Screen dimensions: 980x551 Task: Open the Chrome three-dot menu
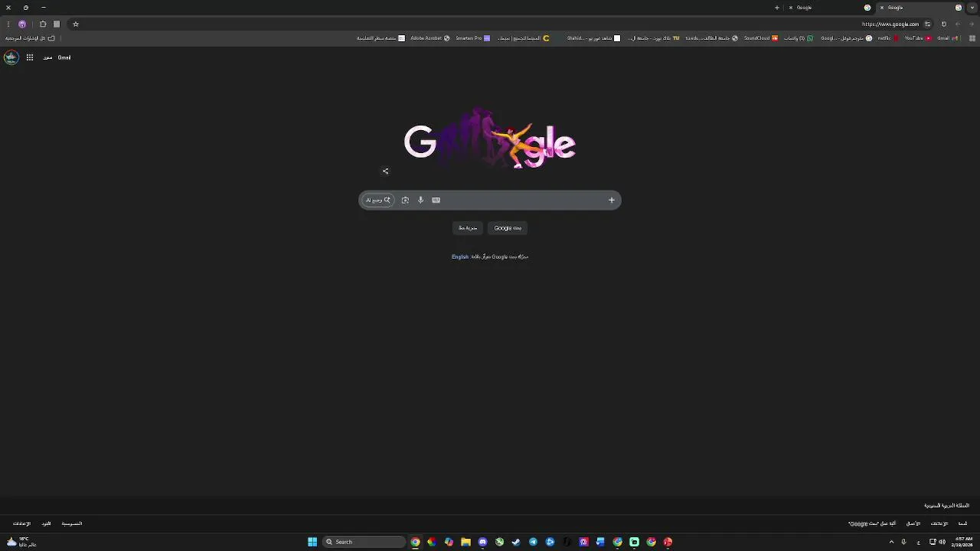pos(8,24)
